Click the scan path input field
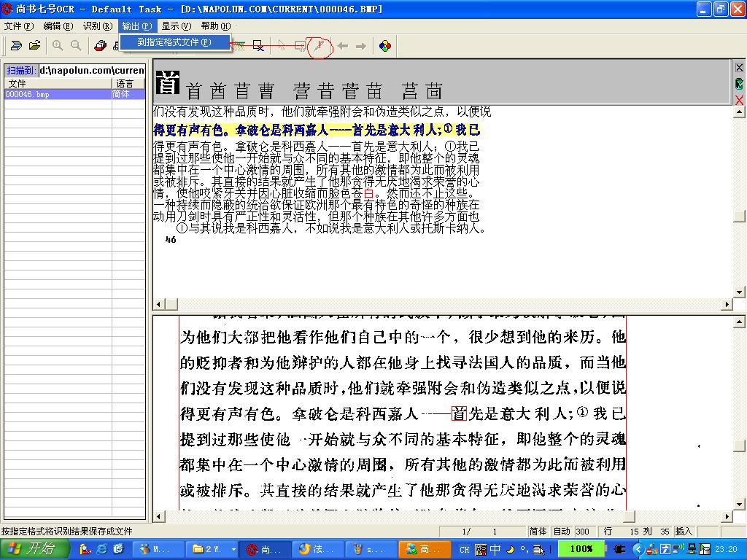Viewport: 747px width, 560px height. tap(91, 71)
